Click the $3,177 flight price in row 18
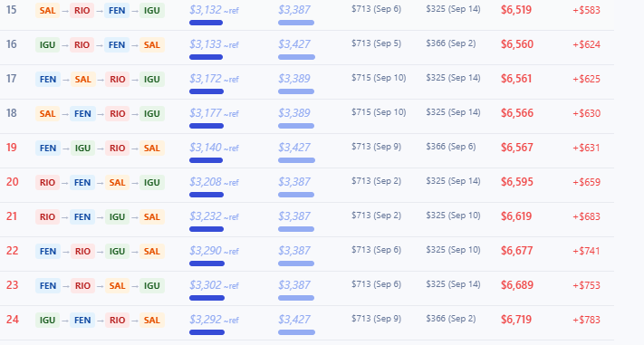The image size is (644, 345). point(206,113)
